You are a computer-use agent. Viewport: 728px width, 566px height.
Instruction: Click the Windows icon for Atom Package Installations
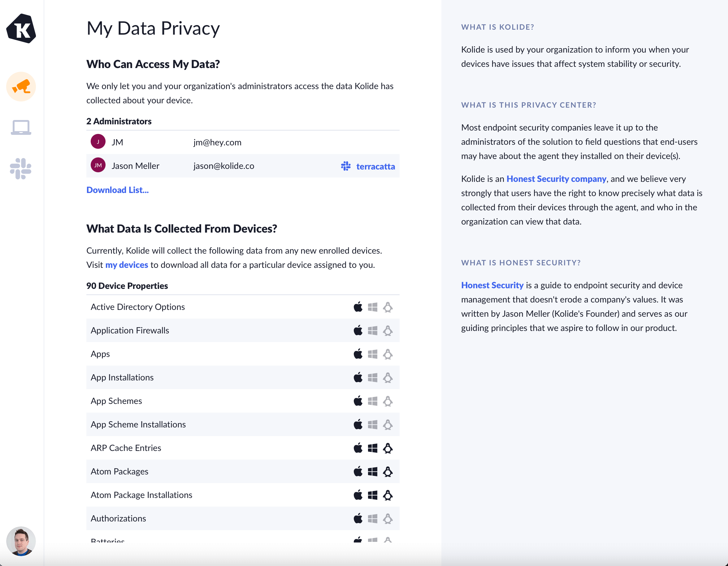(373, 495)
